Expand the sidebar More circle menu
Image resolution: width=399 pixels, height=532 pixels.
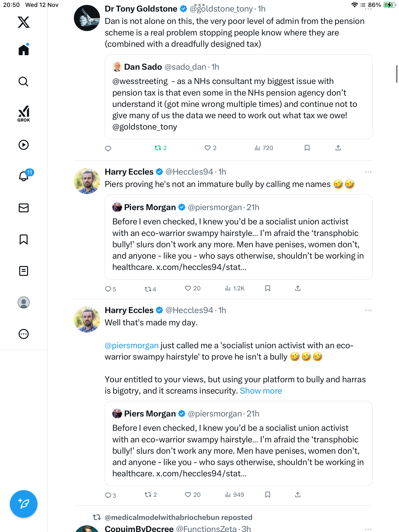pyautogui.click(x=24, y=334)
